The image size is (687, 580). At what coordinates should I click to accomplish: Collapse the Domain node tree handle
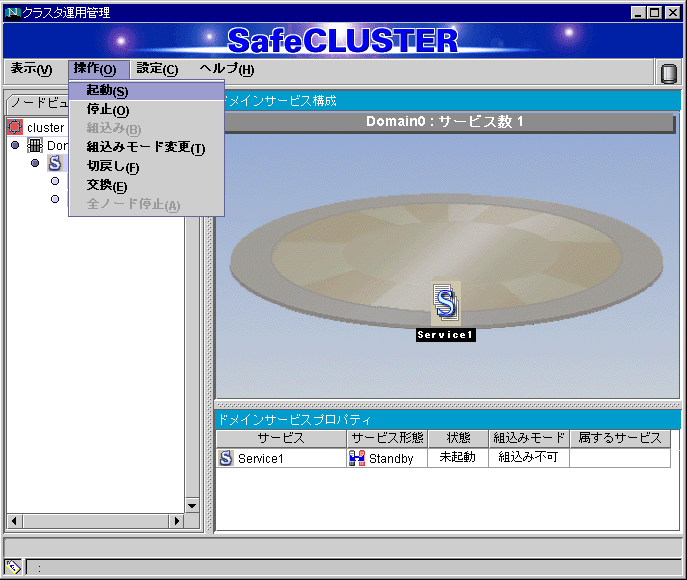pos(15,146)
